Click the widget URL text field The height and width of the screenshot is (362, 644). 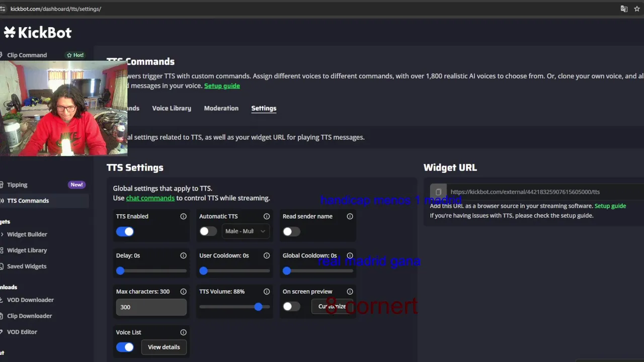pyautogui.click(x=546, y=192)
